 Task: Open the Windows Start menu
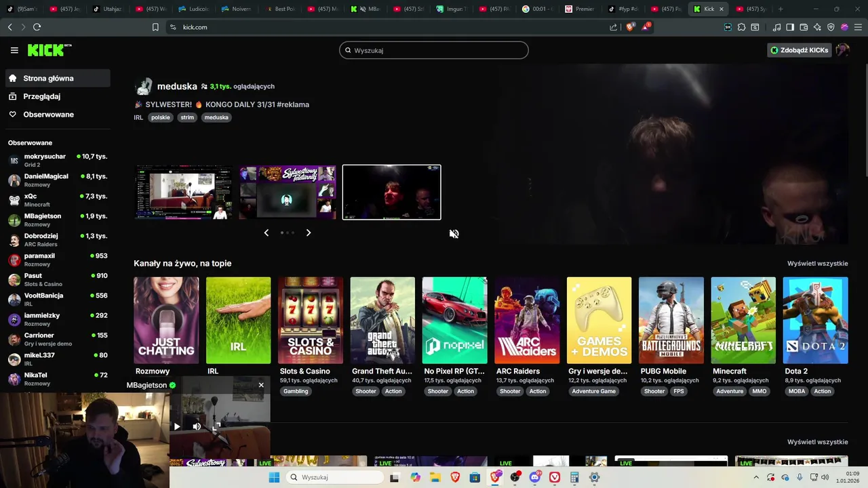[274, 477]
